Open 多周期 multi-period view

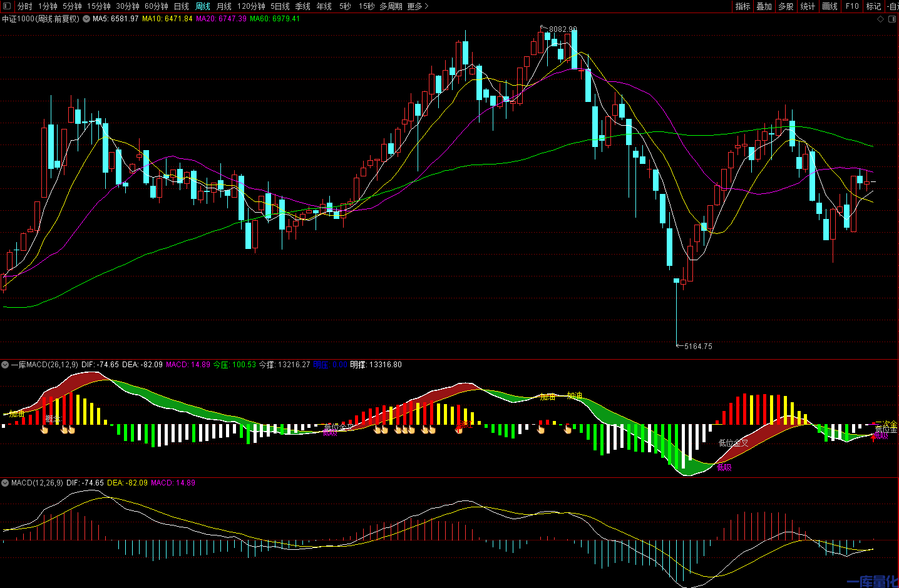(x=391, y=6)
